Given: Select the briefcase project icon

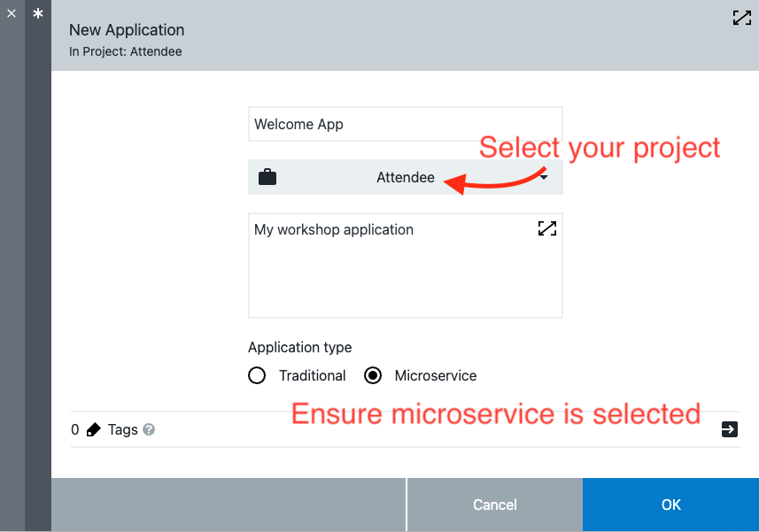Looking at the screenshot, I should [x=267, y=177].
